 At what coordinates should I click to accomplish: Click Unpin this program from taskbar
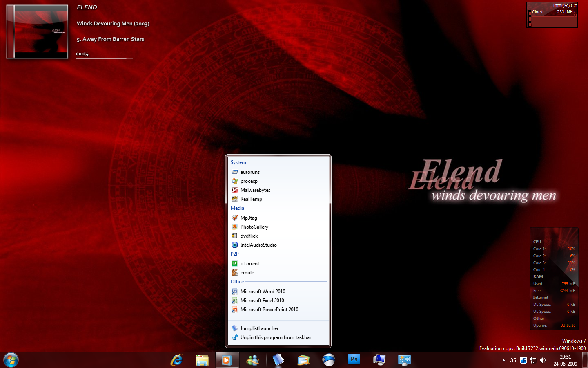tap(276, 337)
